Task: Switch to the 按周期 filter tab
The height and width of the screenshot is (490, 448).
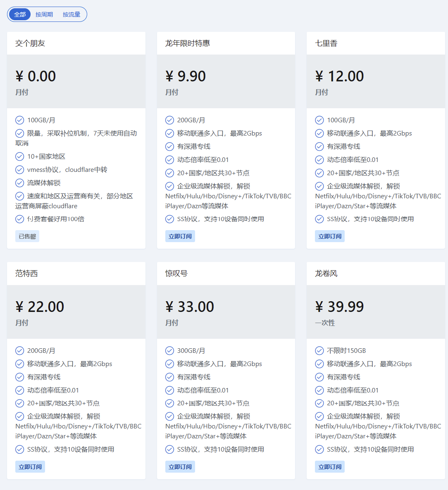Action: (44, 14)
